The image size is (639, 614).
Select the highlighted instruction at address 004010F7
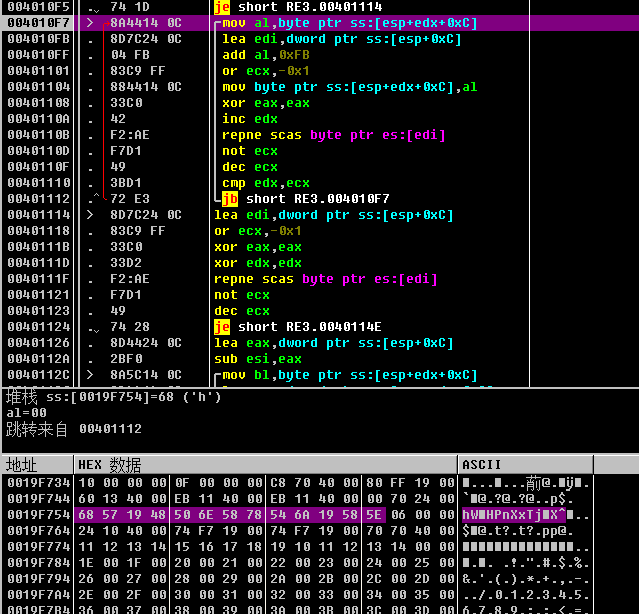pos(350,23)
